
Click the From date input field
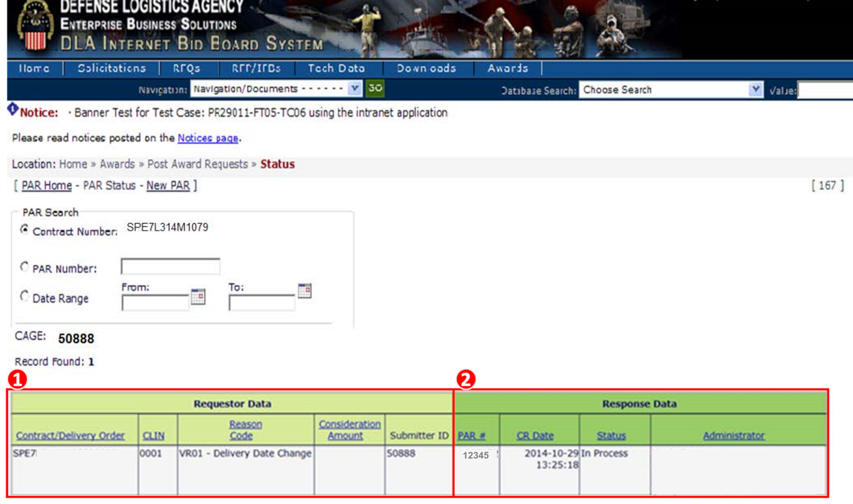pos(155,303)
